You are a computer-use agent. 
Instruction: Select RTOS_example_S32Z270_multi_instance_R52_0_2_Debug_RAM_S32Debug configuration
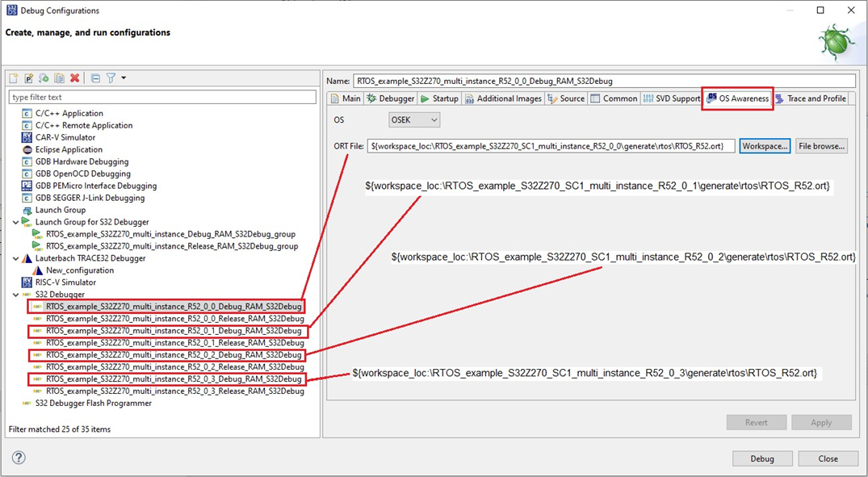[174, 354]
